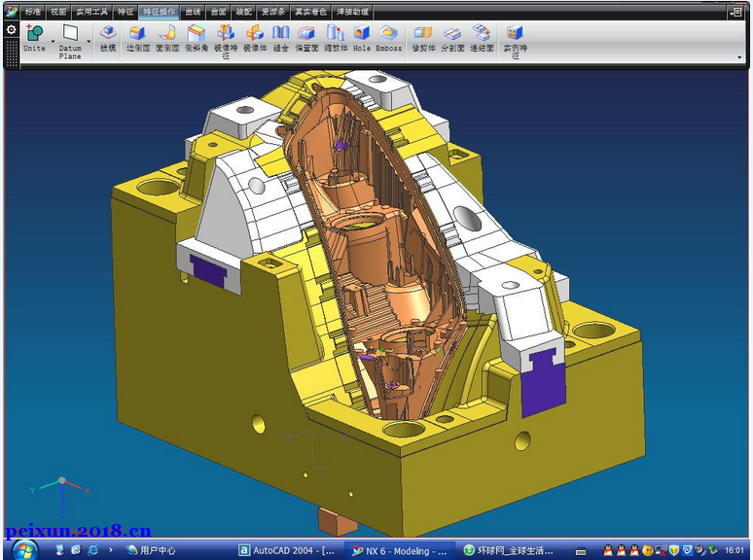
Task: Open the Datum Plane dropdown arrow
Action: pos(89,42)
